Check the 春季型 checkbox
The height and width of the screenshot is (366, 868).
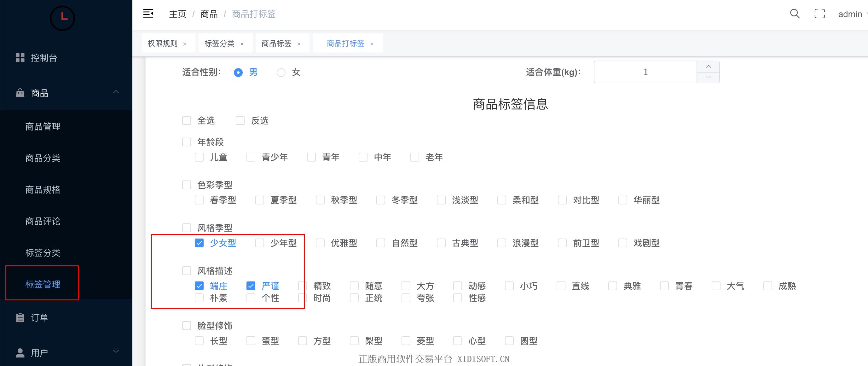(199, 200)
